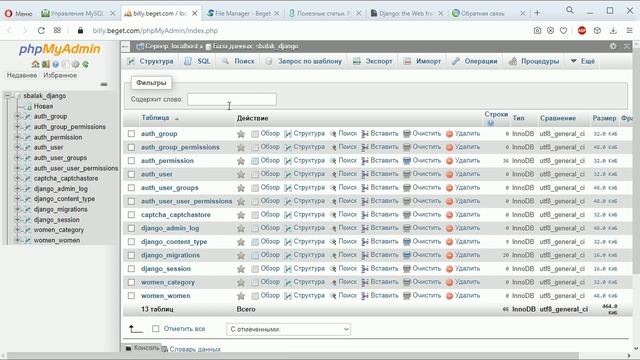Go to the Поиск top tab

click(238, 61)
